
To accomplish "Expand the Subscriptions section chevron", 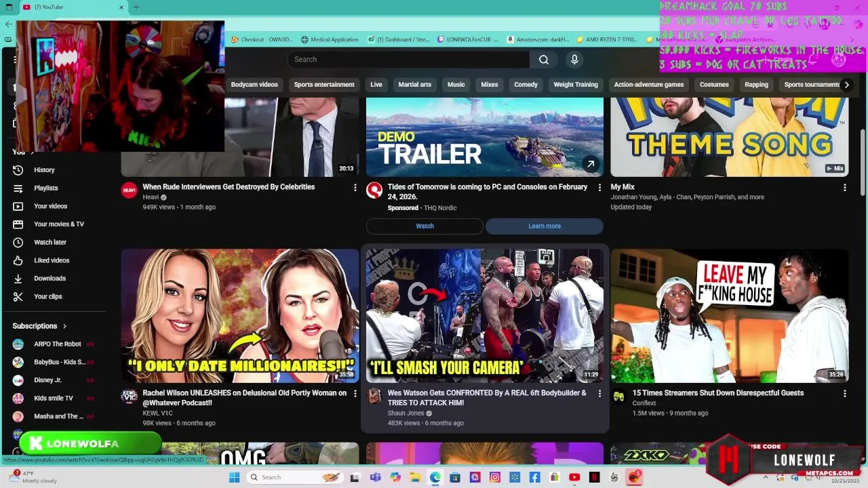I will (65, 326).
